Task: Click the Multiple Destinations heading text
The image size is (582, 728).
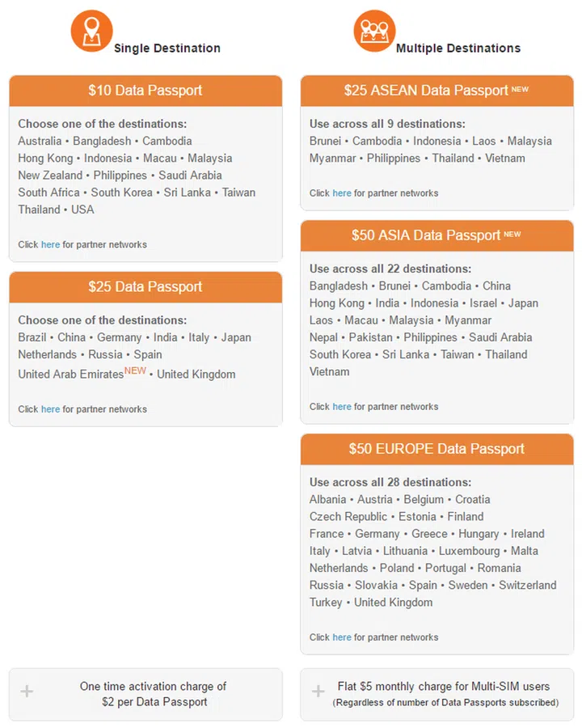Action: [458, 49]
